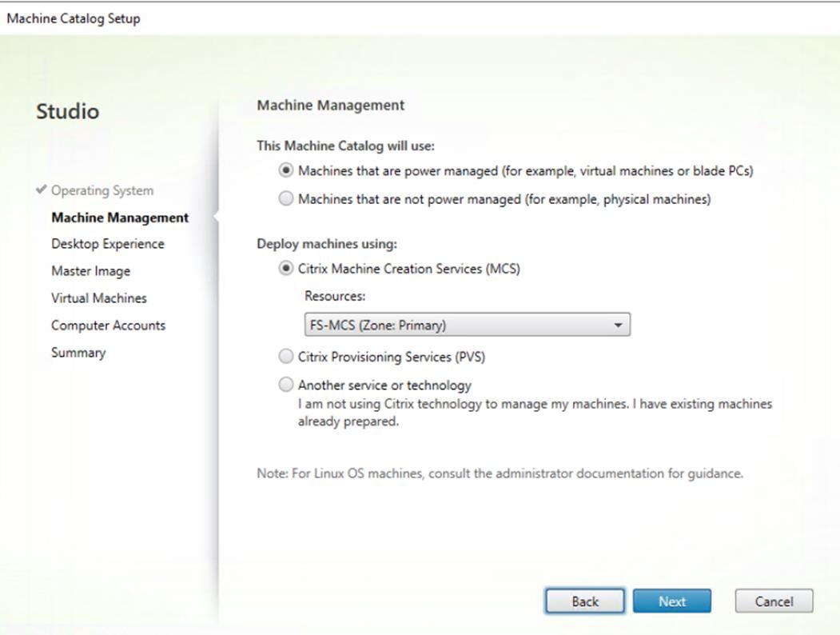Cancel the Machine Catalog Setup

(774, 601)
